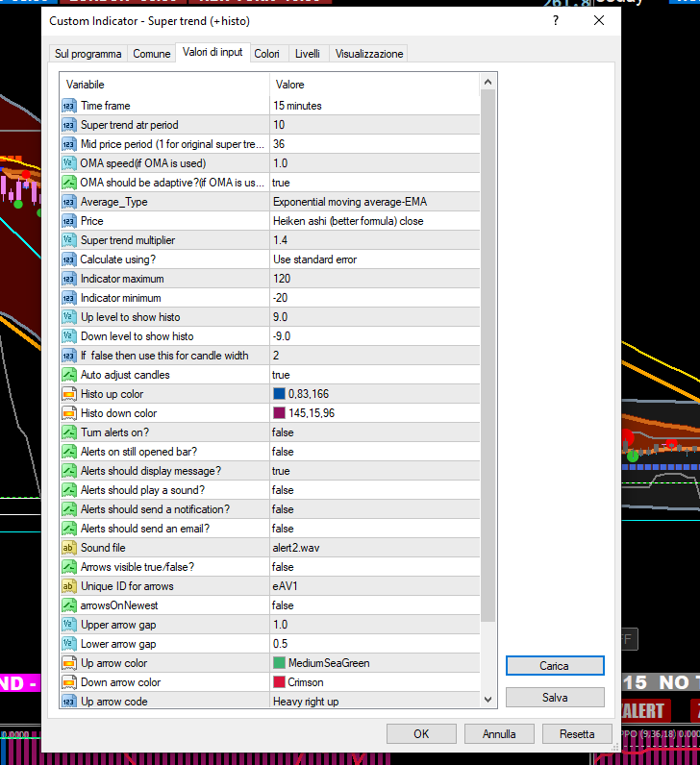Open the Colori tab
This screenshot has height=765, width=700.
tap(266, 54)
